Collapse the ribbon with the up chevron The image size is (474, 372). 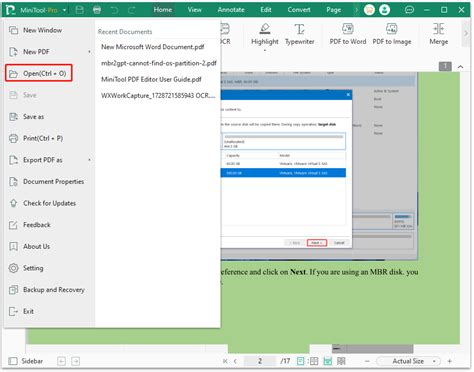tap(461, 67)
